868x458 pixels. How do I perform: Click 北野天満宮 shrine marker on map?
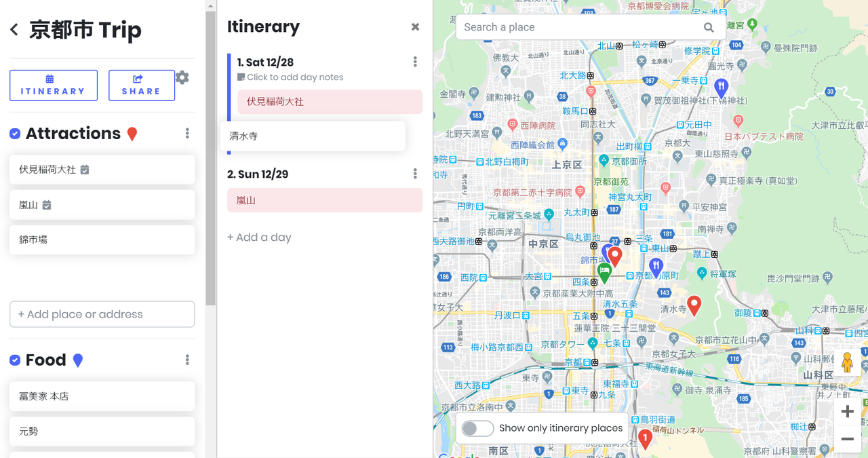pos(498,134)
